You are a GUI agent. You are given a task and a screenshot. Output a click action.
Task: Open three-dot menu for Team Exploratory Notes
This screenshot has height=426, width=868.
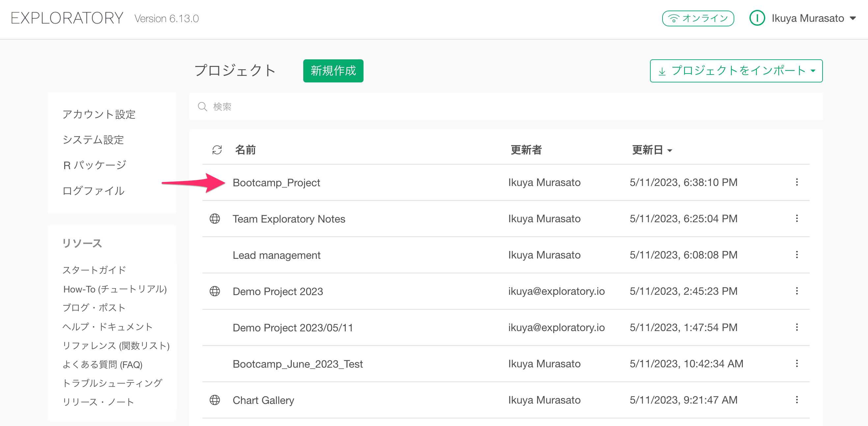coord(797,219)
